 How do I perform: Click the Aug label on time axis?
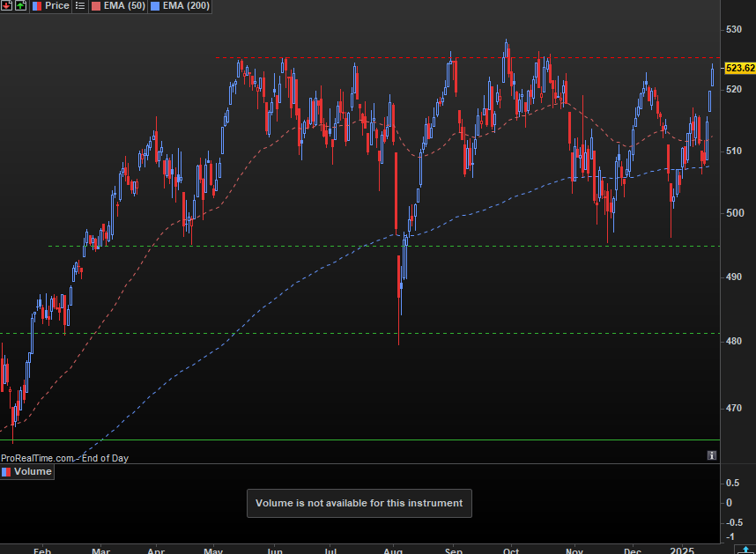[393, 550]
